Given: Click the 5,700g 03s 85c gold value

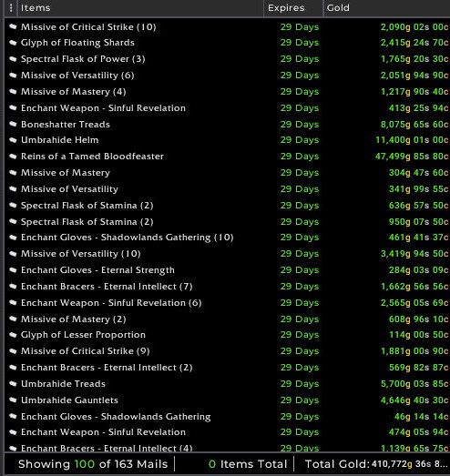Looking at the screenshot, I should click(414, 384).
